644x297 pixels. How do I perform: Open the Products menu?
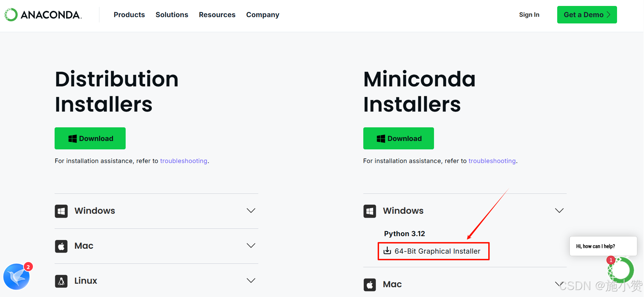pos(129,15)
